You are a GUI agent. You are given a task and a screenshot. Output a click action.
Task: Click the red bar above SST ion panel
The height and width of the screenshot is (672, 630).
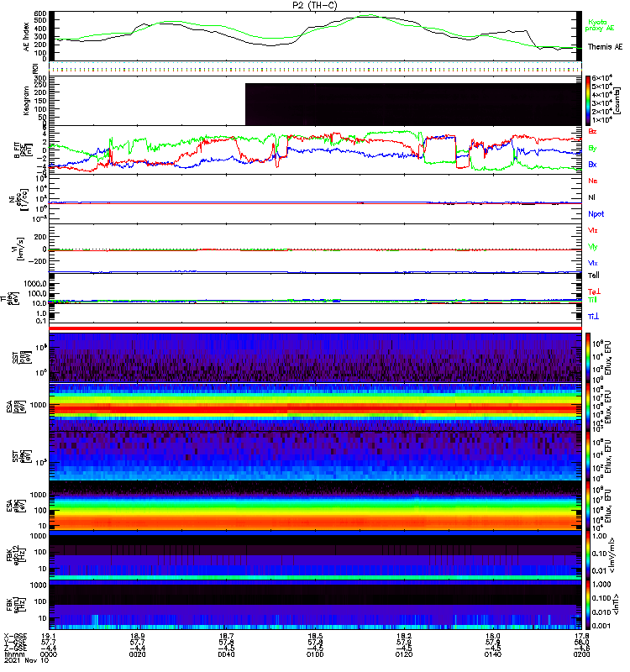(x=315, y=328)
